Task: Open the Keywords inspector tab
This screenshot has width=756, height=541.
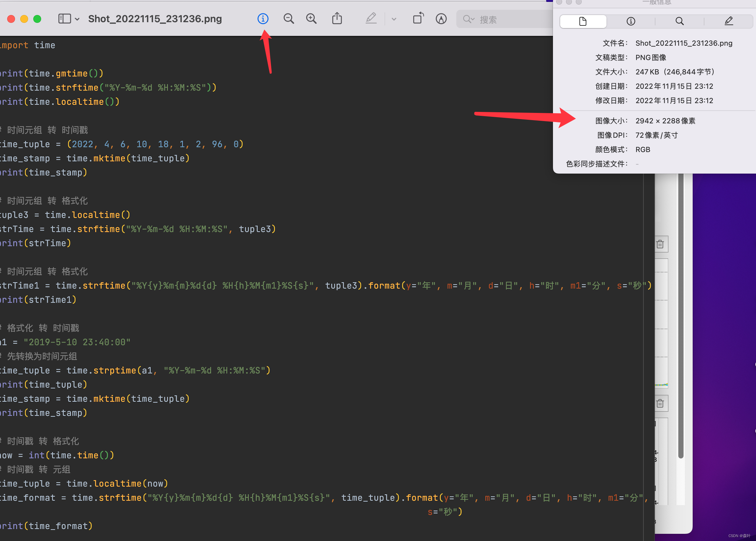Action: tap(679, 21)
